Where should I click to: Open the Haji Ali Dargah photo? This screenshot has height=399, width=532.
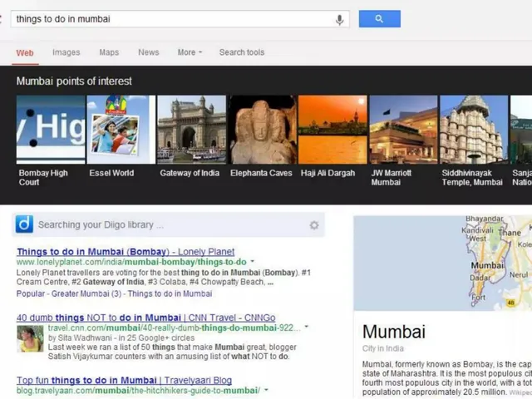pyautogui.click(x=332, y=130)
